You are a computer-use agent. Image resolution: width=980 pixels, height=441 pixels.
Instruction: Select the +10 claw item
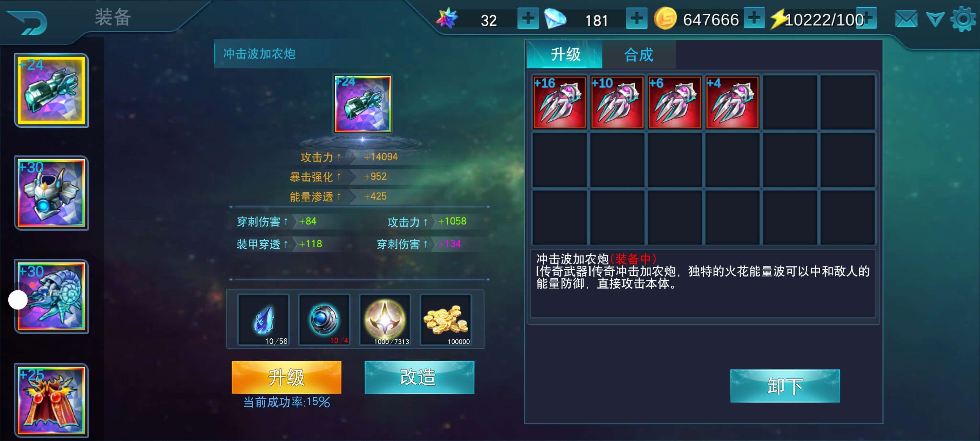click(617, 102)
